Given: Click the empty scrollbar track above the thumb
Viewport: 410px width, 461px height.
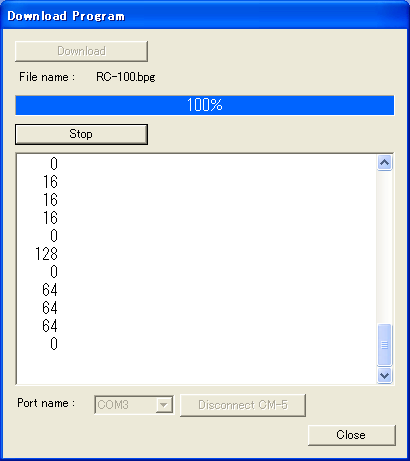Looking at the screenshot, I should click(x=384, y=247).
